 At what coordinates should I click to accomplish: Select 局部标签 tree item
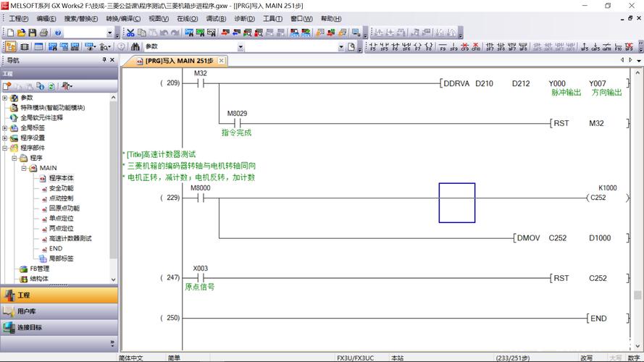(61, 258)
